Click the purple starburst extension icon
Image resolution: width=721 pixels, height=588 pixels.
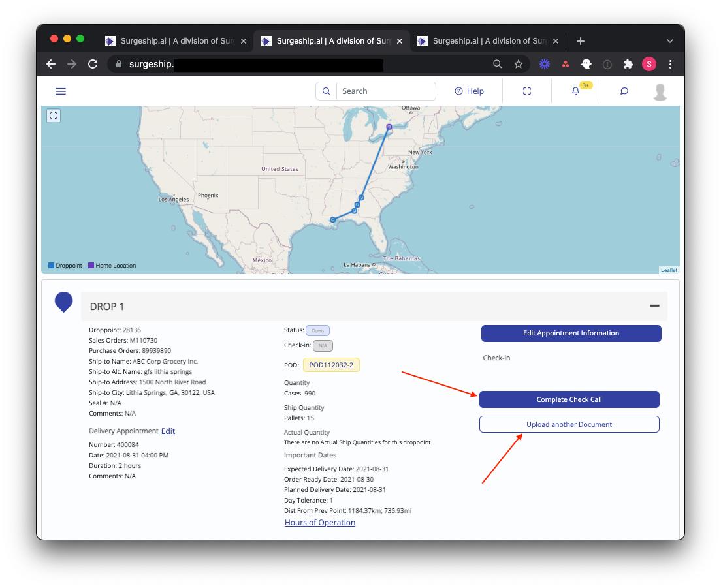[545, 64]
